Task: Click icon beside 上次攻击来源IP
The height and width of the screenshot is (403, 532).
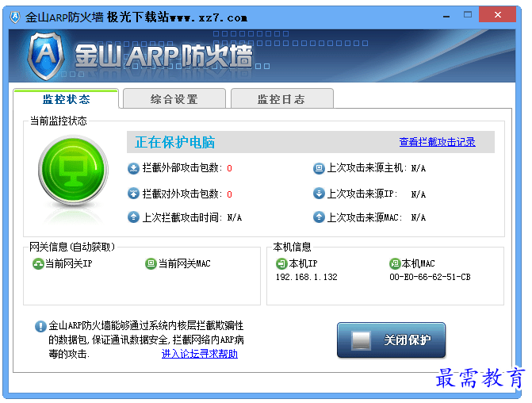Action: 319,194
